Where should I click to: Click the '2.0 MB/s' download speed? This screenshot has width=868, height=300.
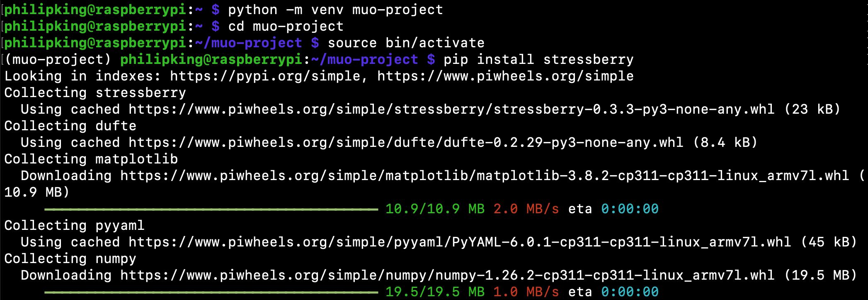526,209
